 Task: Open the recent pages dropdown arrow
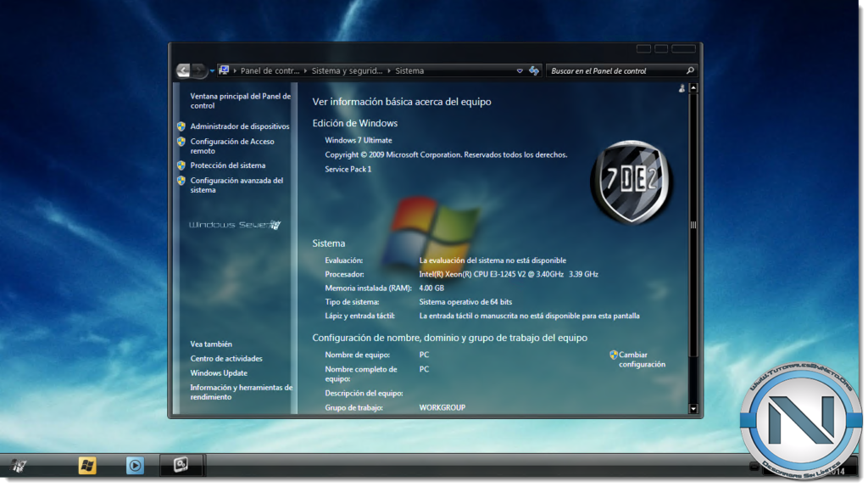[x=211, y=71]
